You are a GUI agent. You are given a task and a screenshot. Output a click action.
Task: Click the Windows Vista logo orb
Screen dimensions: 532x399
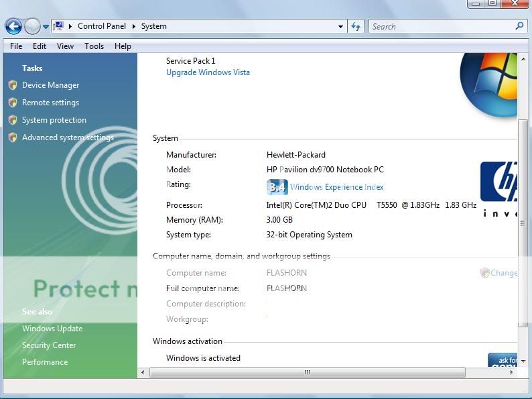488,85
